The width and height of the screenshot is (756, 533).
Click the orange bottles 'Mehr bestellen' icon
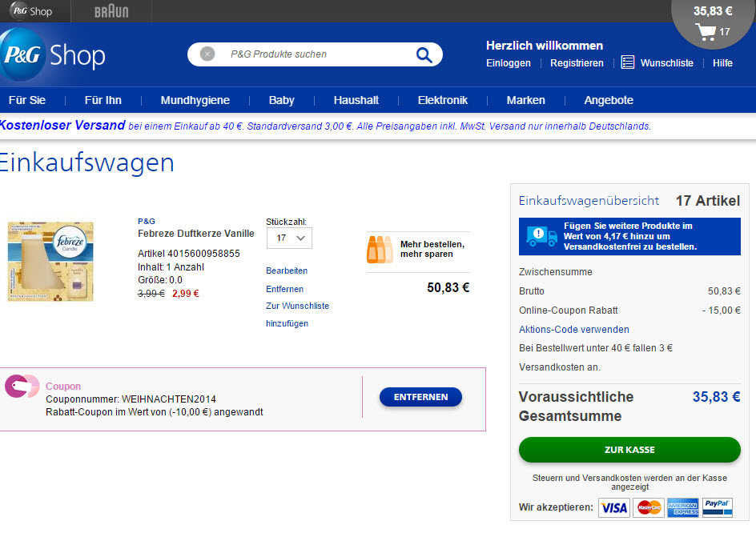pyautogui.click(x=380, y=249)
